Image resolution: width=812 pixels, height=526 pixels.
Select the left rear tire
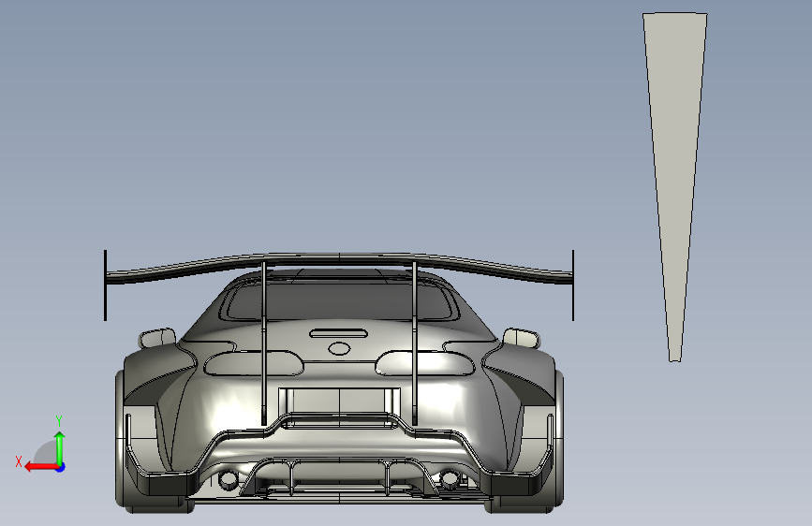pyautogui.click(x=122, y=440)
